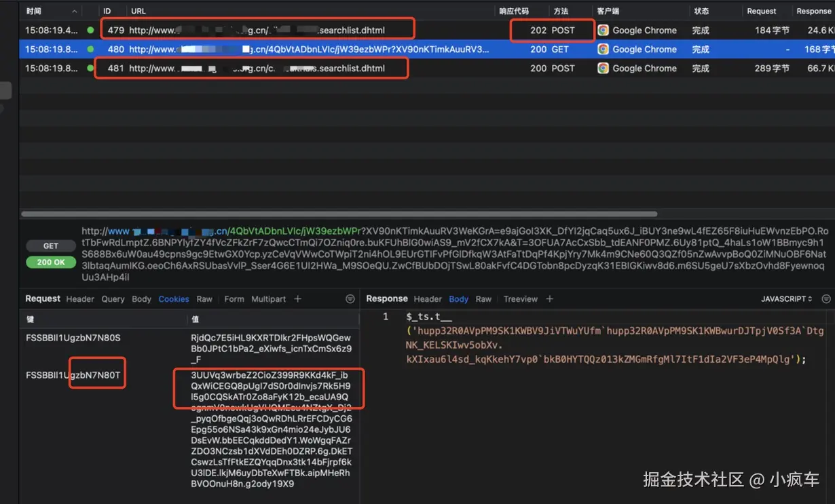835x504 pixels.
Task: Open the Request Query tab
Action: tap(113, 299)
